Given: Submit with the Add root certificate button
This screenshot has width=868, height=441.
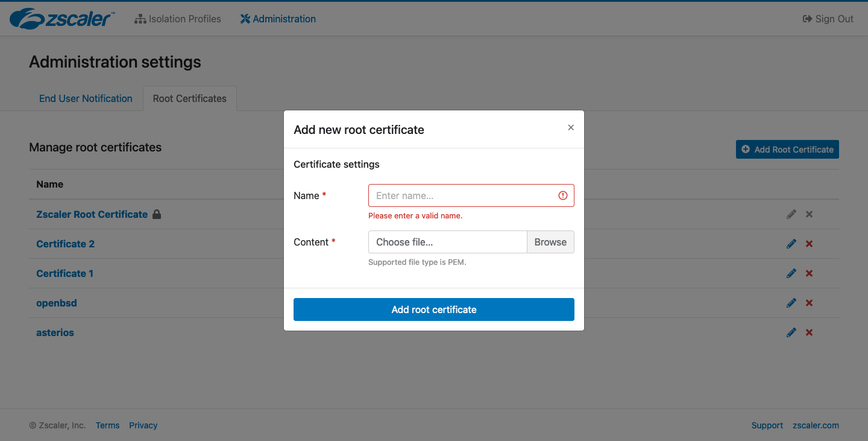Looking at the screenshot, I should click(433, 309).
